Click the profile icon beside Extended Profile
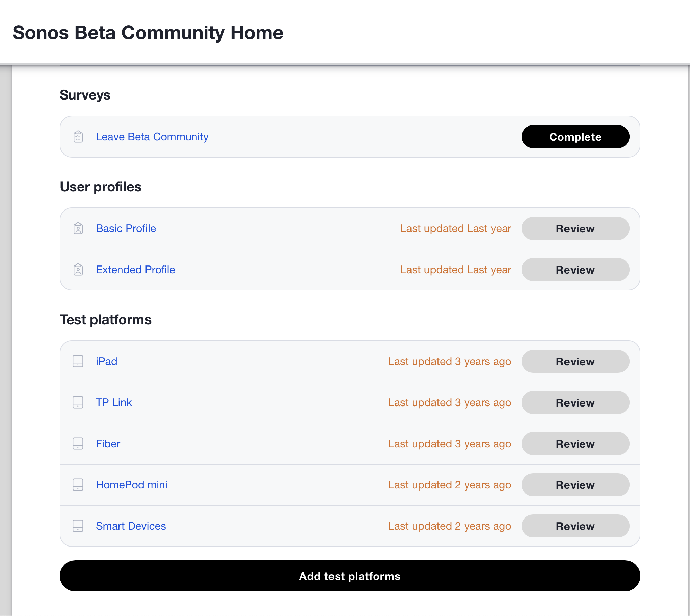 [x=78, y=270]
